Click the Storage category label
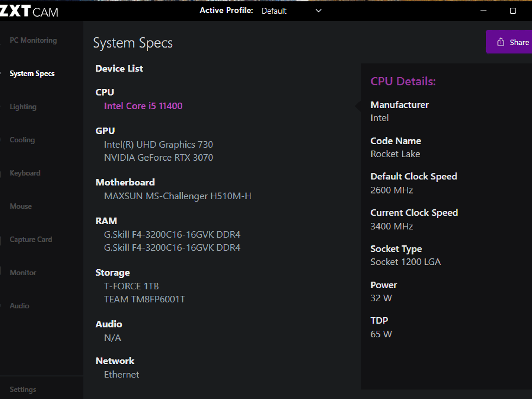Image resolution: width=532 pixels, height=399 pixels. coord(112,273)
